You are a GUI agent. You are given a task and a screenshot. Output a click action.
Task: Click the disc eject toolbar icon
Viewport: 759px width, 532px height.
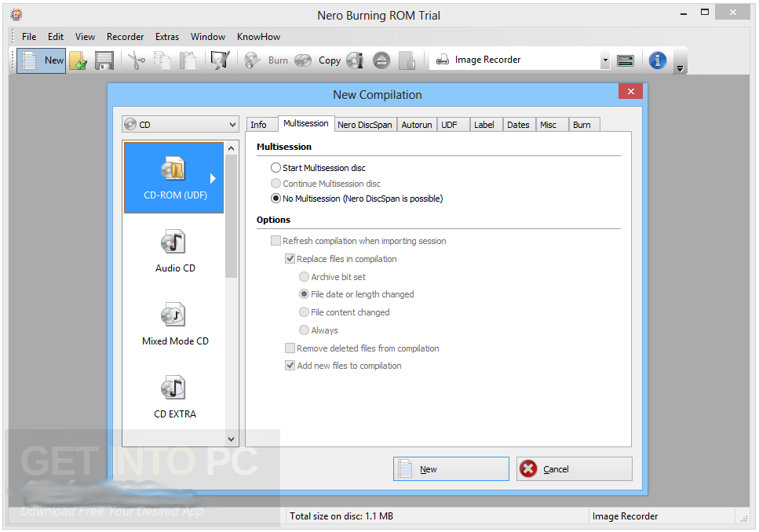pos(381,60)
